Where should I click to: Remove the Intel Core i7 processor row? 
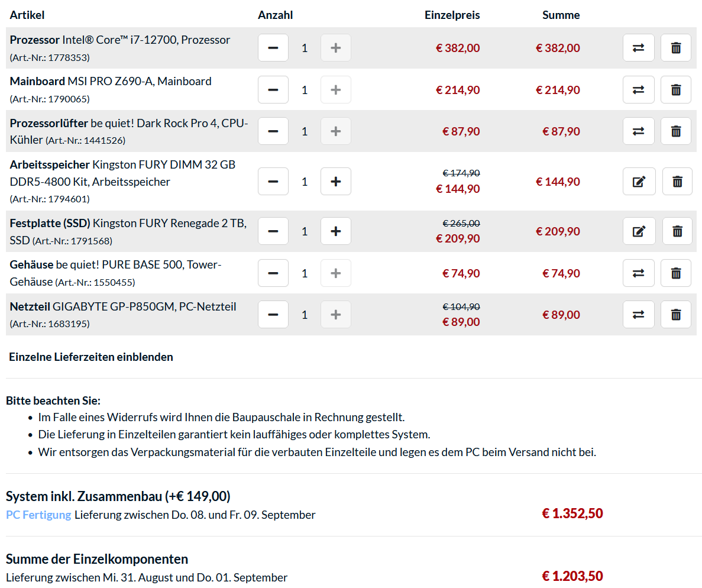pos(675,48)
